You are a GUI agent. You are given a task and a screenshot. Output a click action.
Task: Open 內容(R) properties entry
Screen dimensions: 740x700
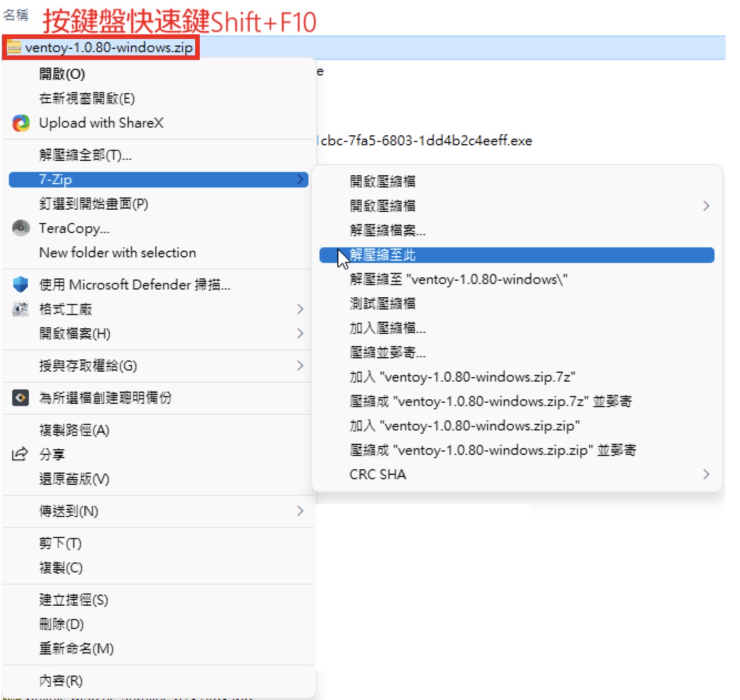point(159,681)
